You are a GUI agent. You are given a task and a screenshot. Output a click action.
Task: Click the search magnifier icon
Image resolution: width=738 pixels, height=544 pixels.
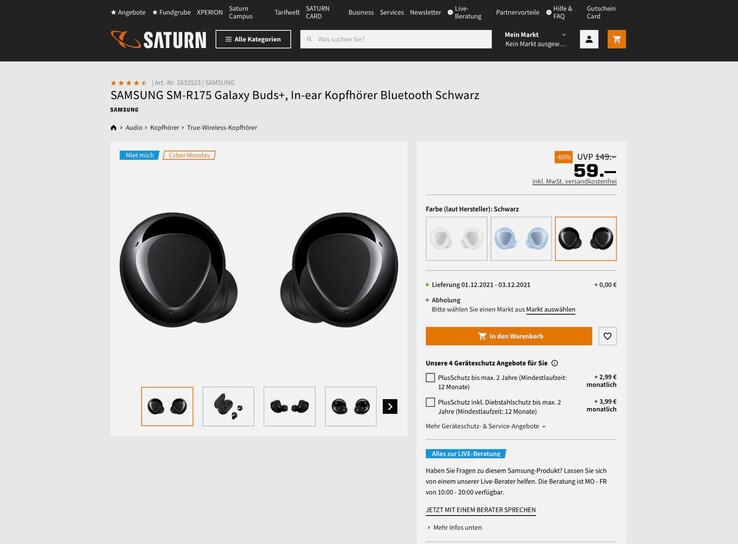tap(309, 40)
